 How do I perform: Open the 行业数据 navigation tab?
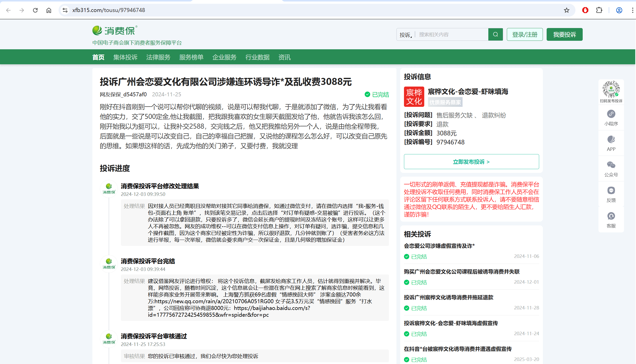(x=258, y=57)
